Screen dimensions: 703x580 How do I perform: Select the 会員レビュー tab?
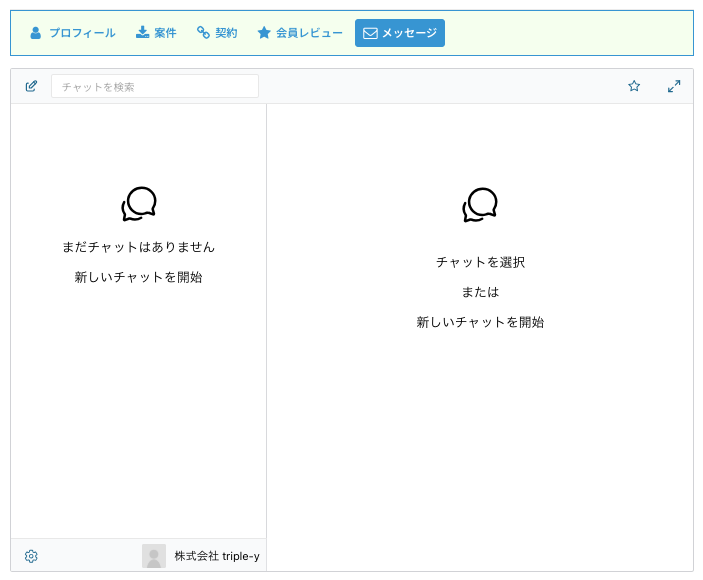309,33
